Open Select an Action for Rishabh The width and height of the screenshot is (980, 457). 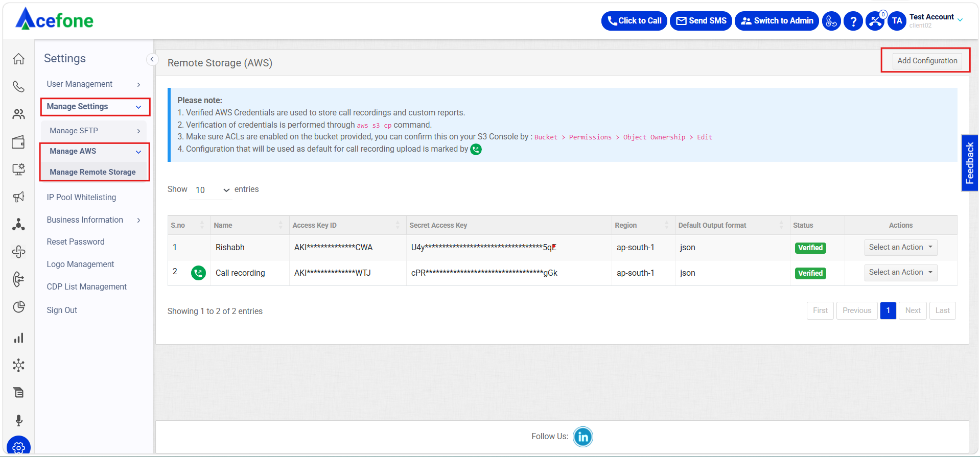click(900, 247)
